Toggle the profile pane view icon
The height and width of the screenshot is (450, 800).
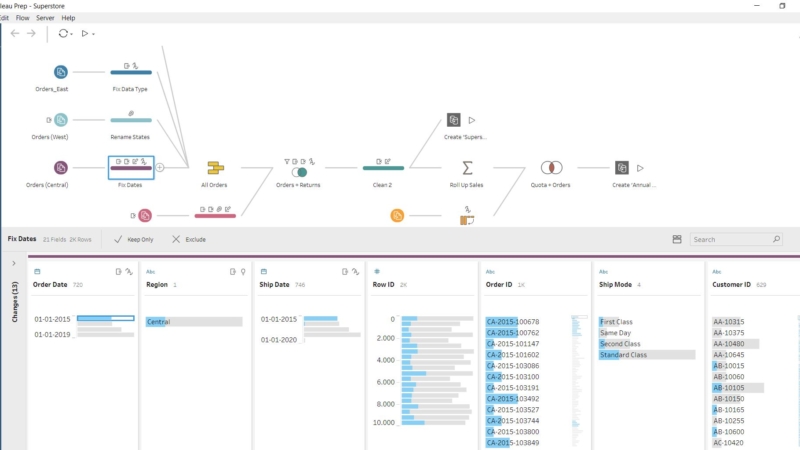[677, 239]
